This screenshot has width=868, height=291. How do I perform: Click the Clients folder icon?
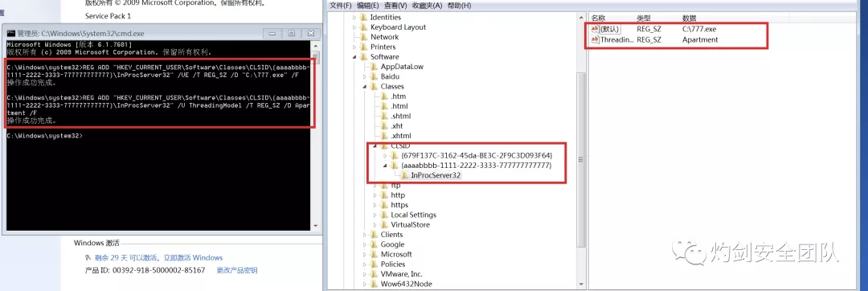(374, 235)
